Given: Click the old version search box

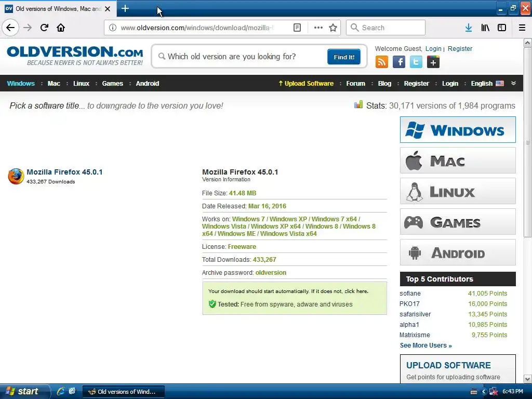Looking at the screenshot, I should click(x=241, y=56).
